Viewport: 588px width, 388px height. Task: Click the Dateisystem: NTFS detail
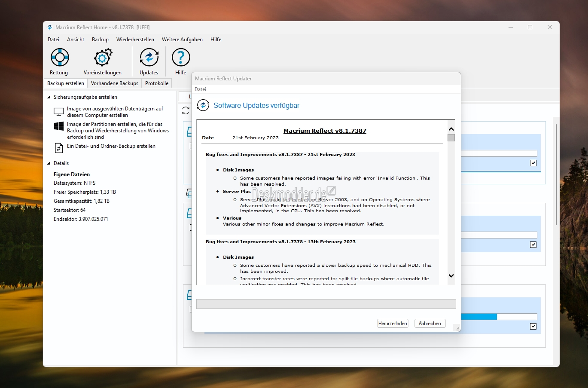pyautogui.click(x=75, y=183)
